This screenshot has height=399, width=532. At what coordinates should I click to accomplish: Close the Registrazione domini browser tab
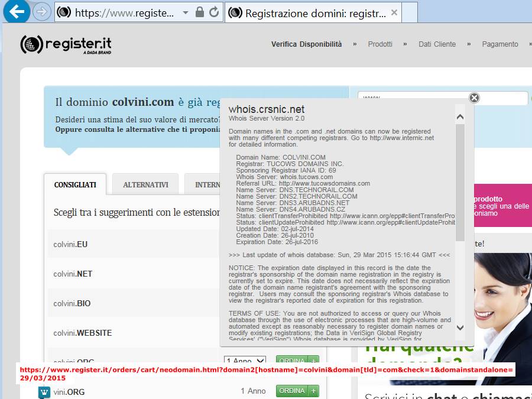394,12
